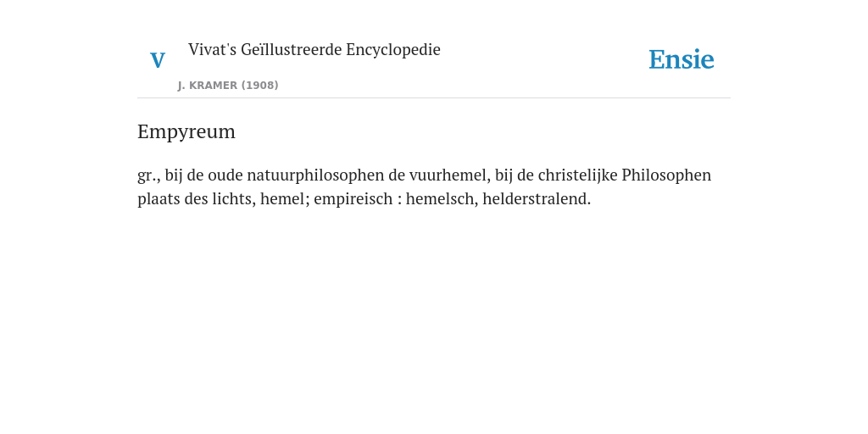The height and width of the screenshot is (434, 868).
Task: Select the J. KRAMER (1908) author label
Action: pos(228,86)
